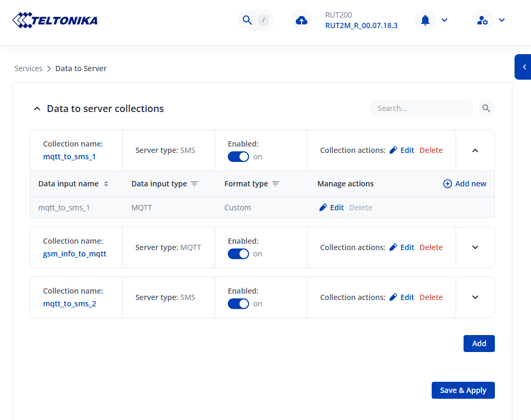Turn off mqtt_to_sms_2 enabled switch

pyautogui.click(x=238, y=304)
